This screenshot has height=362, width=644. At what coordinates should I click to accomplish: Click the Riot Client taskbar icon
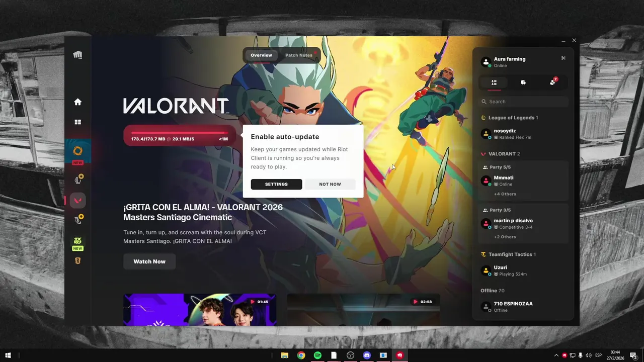click(400, 355)
